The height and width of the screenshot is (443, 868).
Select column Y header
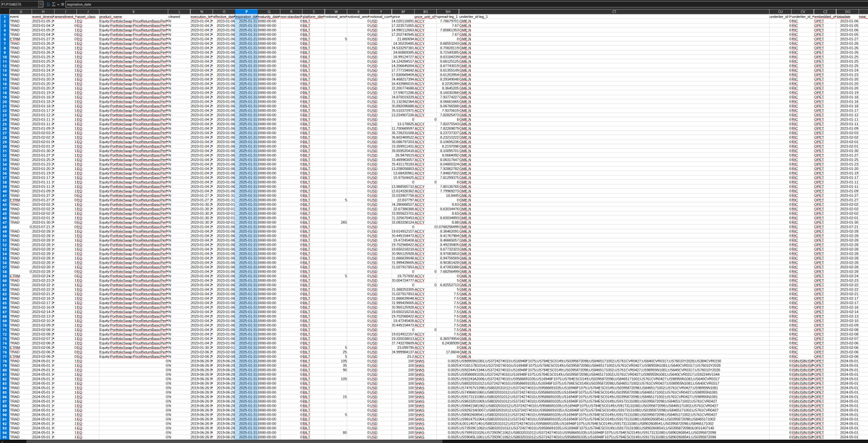point(380,12)
